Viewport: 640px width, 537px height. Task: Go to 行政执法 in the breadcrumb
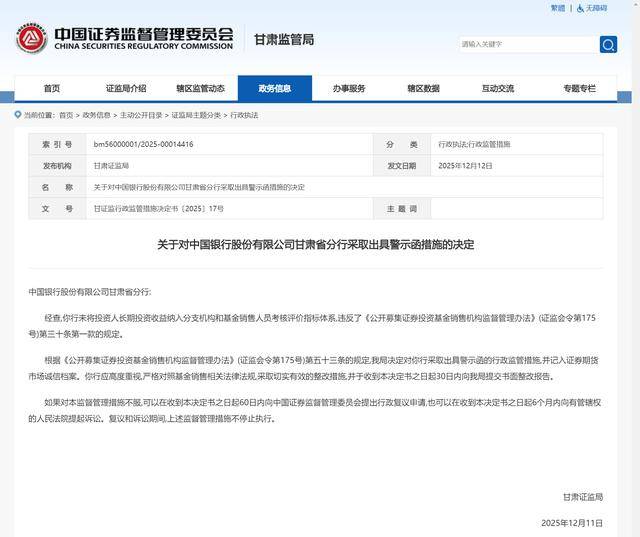point(244,115)
